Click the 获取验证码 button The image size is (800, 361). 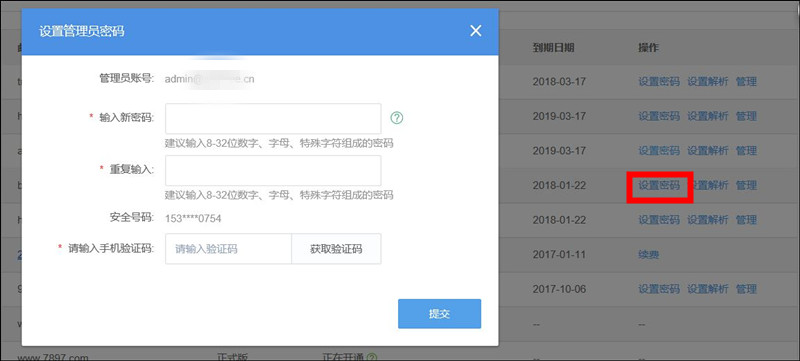pyautogui.click(x=336, y=249)
